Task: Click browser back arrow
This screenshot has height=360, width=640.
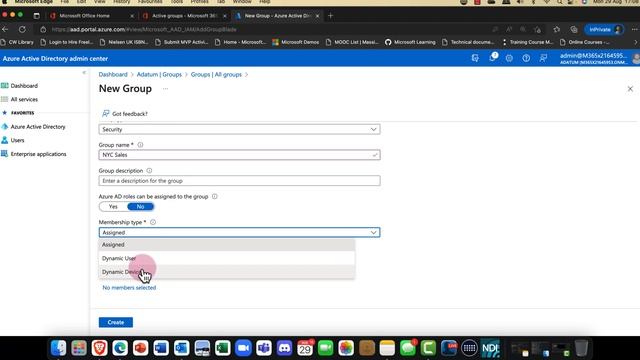Action: (x=5, y=29)
